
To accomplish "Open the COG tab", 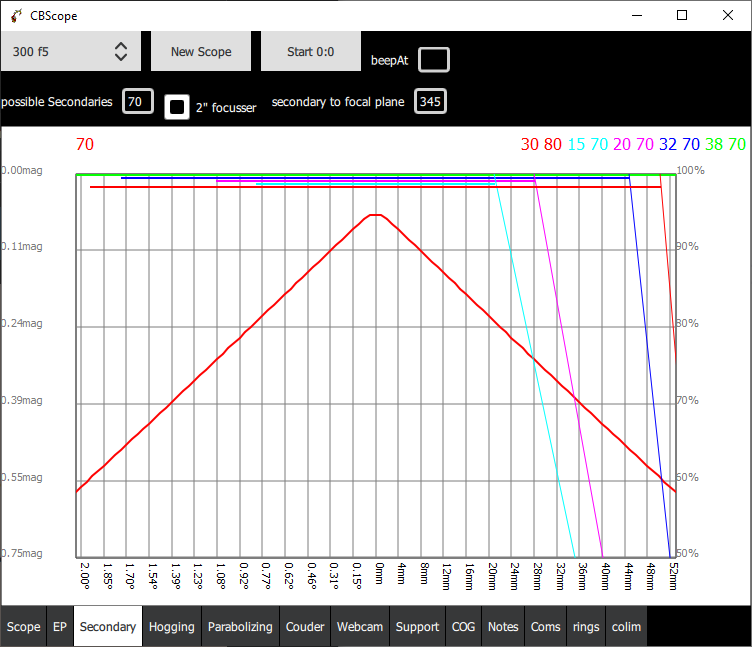I will point(463,626).
